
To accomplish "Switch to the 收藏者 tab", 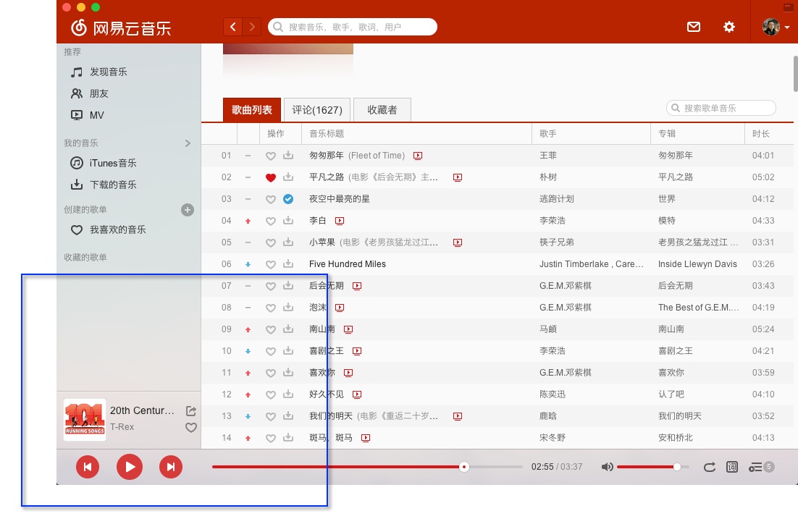I will pos(382,110).
